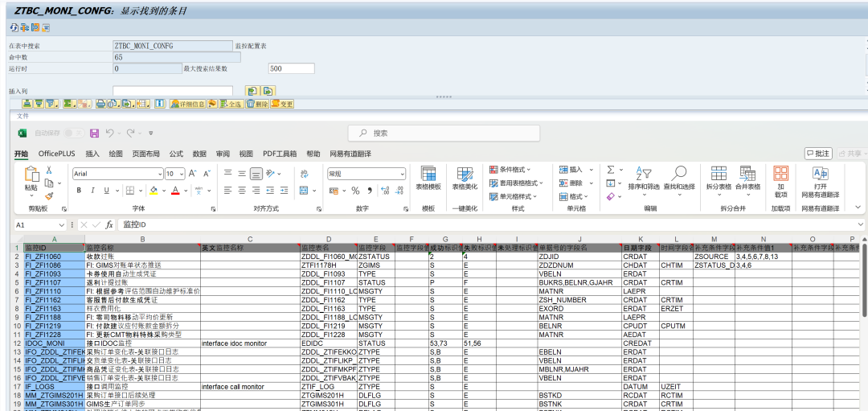This screenshot has width=868, height=411.
Task: Click the yellow fill color button
Action: pyautogui.click(x=154, y=191)
